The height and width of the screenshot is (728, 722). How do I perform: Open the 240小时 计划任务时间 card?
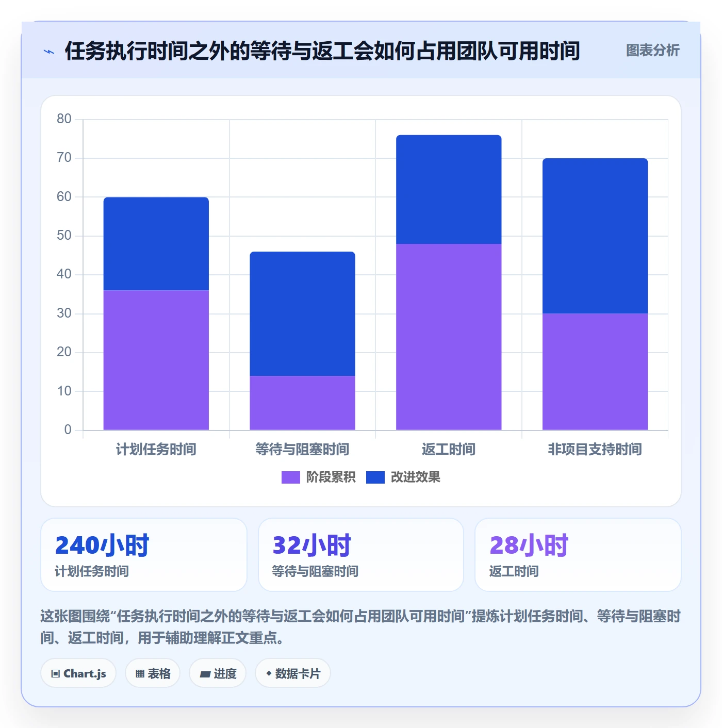click(144, 555)
